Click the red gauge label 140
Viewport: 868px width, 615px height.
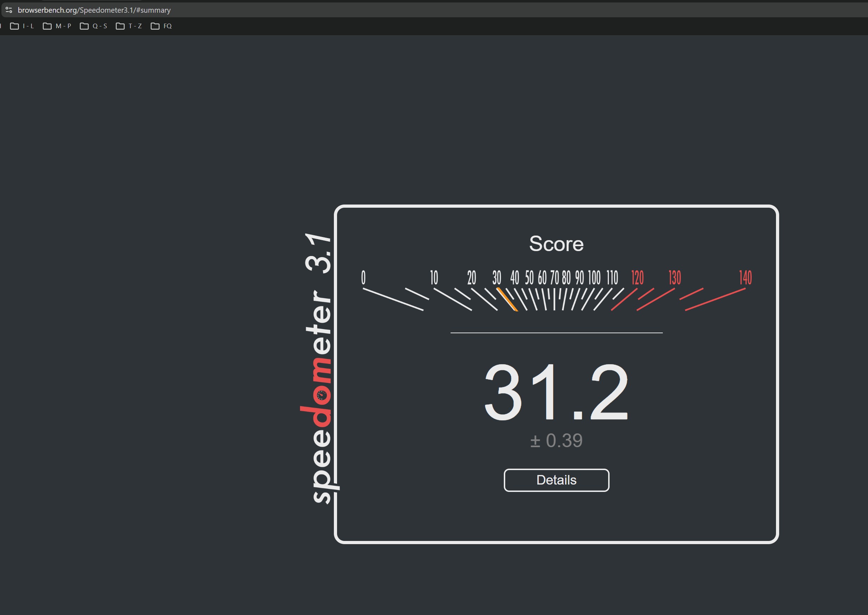[745, 278]
